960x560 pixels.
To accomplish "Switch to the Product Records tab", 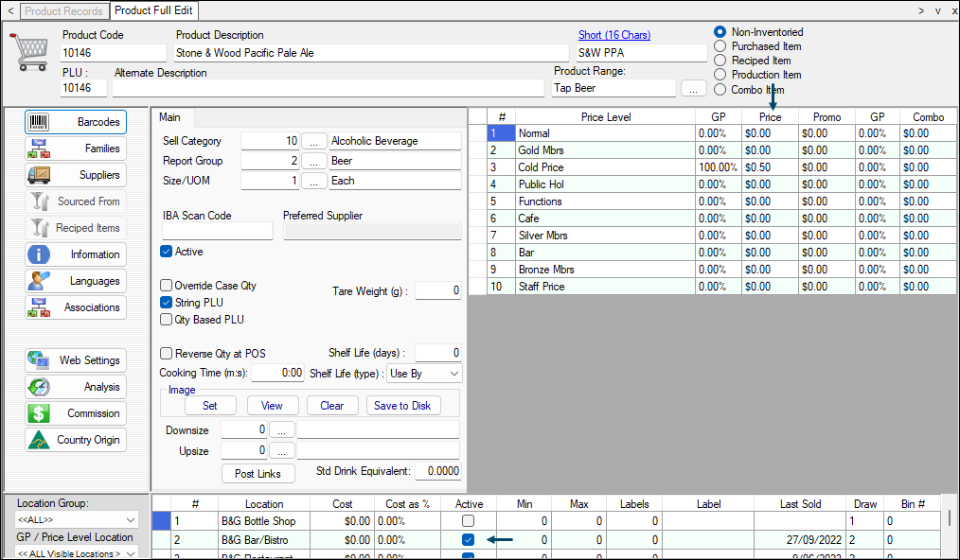I will coord(63,11).
